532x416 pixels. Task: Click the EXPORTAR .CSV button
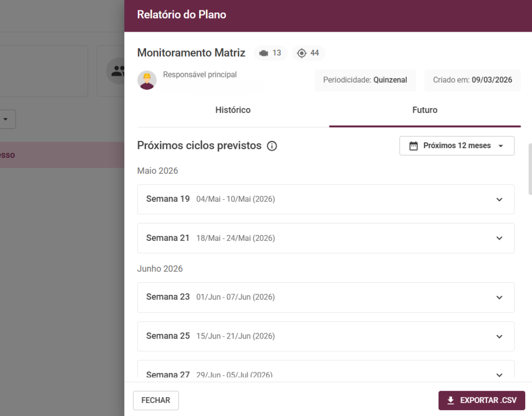[482, 400]
